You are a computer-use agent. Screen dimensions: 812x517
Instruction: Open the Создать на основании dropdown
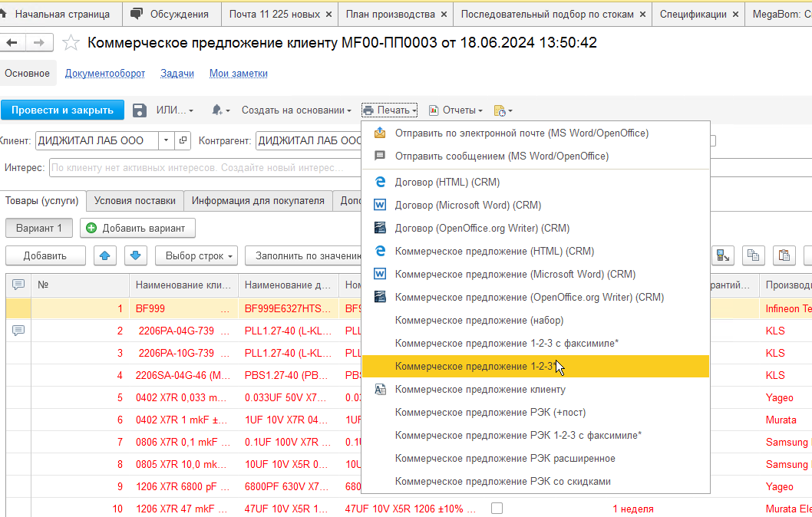tap(296, 110)
